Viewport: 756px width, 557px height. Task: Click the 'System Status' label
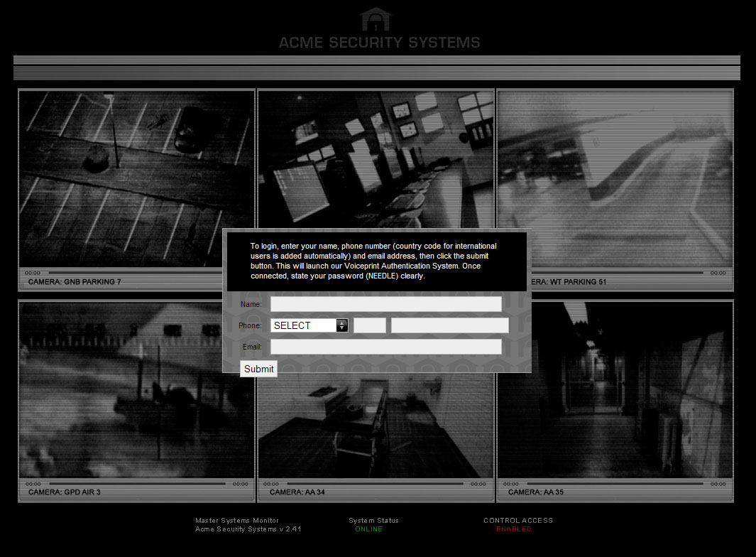[x=373, y=520]
